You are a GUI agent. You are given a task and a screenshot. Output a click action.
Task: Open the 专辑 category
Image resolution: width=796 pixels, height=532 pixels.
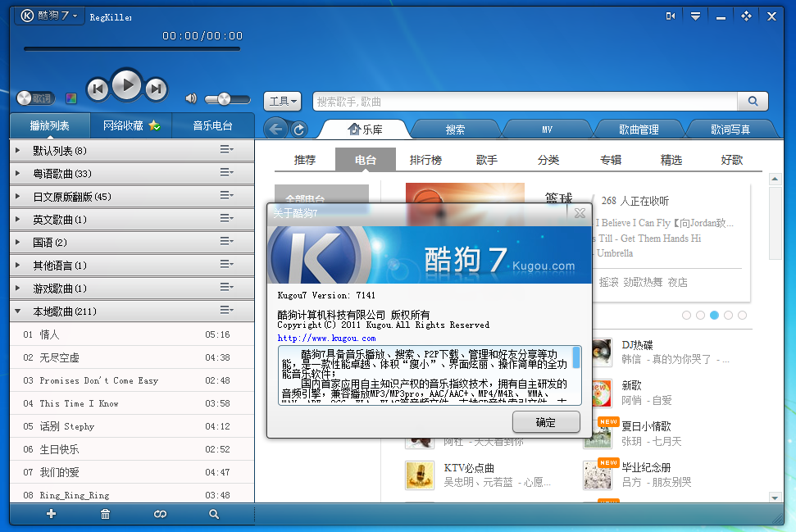[610, 160]
